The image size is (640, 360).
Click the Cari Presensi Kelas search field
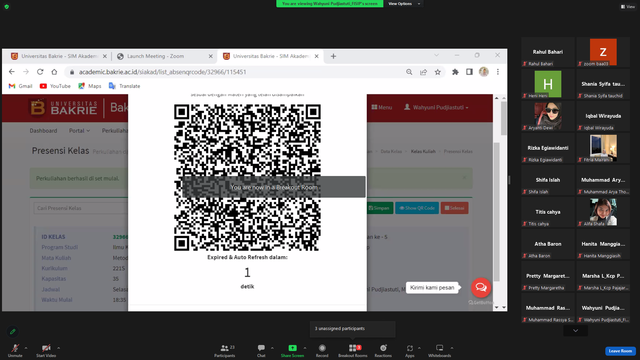tap(81, 208)
